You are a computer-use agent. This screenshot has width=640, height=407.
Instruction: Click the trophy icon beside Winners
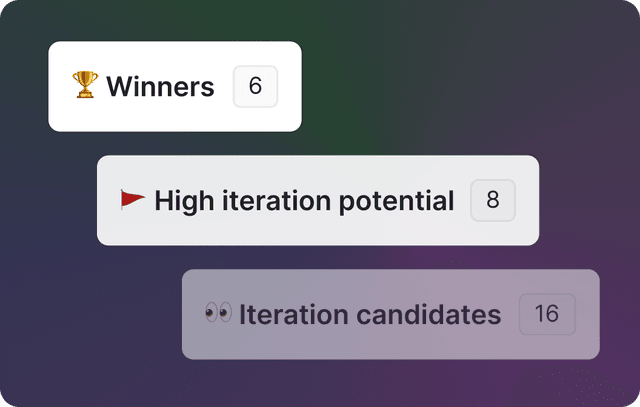[x=85, y=86]
